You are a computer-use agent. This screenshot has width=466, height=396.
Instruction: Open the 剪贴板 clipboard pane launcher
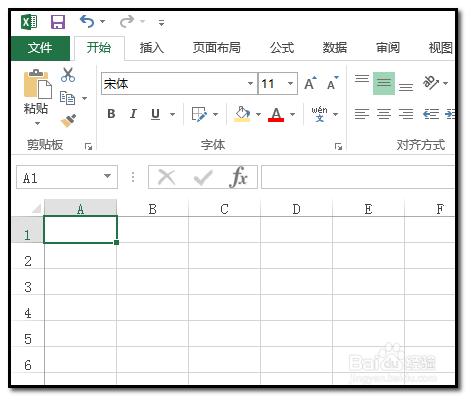click(x=88, y=146)
